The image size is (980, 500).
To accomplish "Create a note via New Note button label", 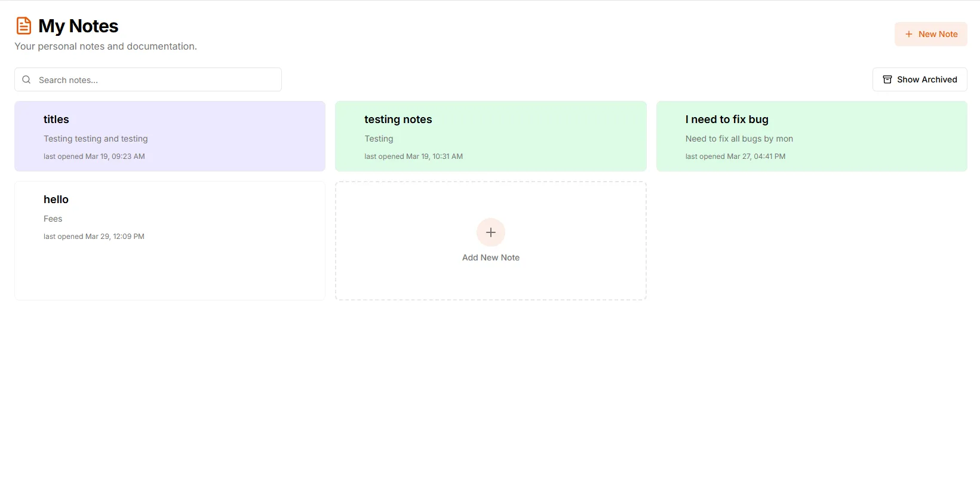I will (x=938, y=34).
